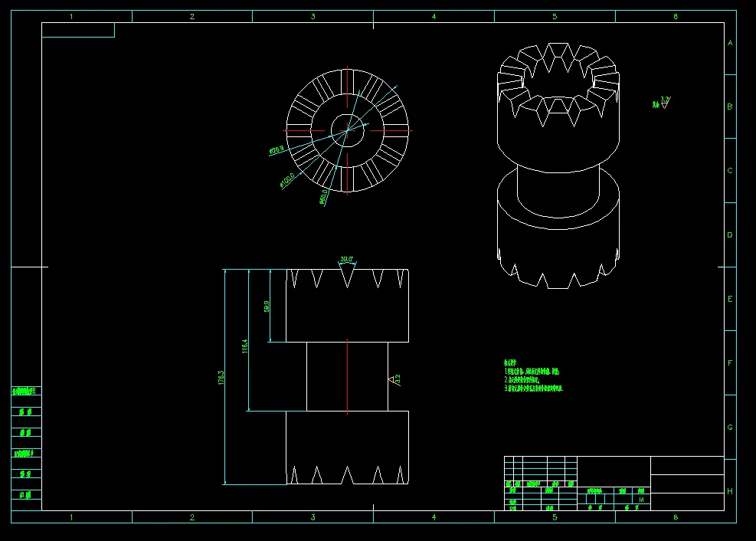Click zone number 5 on the bottom border

[x=555, y=517]
